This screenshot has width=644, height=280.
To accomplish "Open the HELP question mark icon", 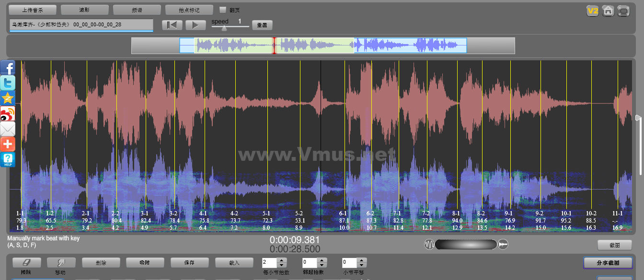I will click(8, 159).
